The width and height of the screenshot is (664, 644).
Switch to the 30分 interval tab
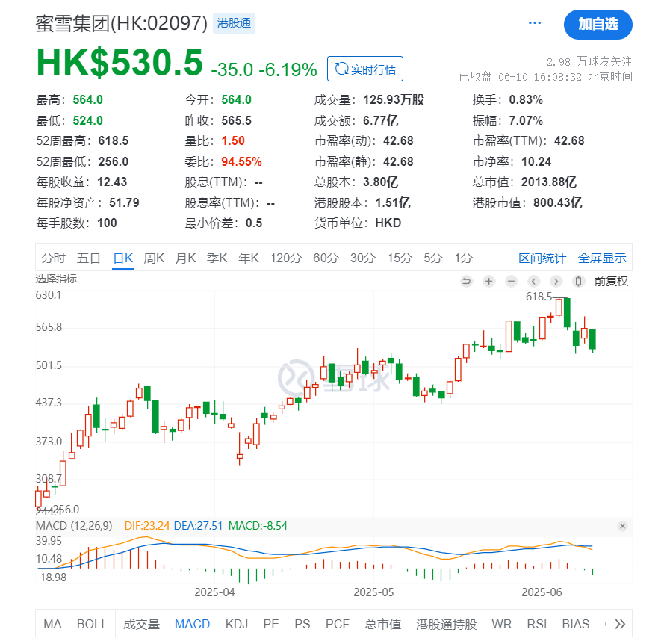363,258
